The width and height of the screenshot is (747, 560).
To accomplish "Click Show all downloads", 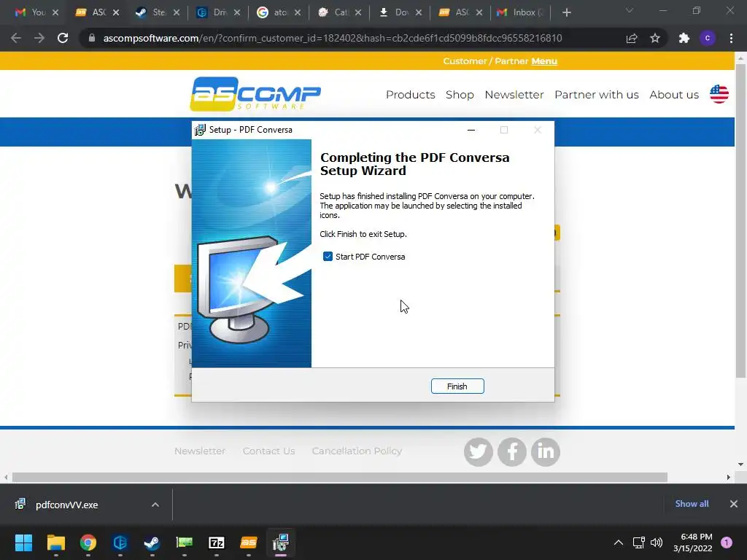I will pyautogui.click(x=692, y=504).
